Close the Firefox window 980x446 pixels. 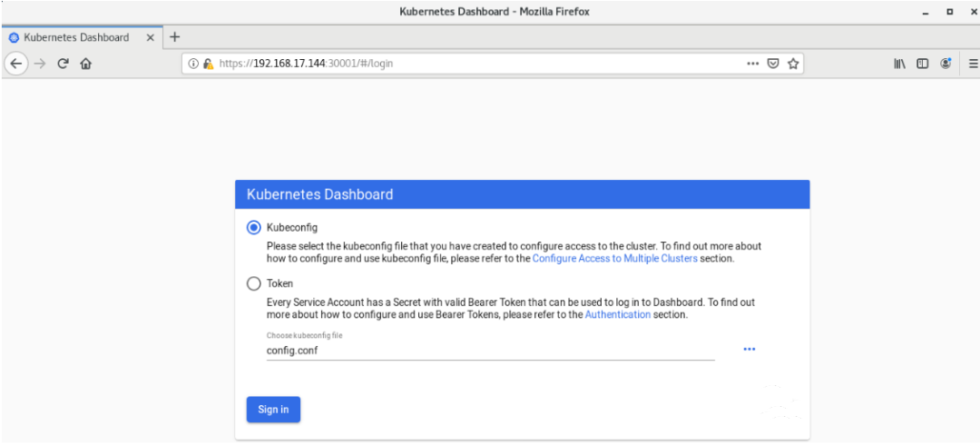973,12
